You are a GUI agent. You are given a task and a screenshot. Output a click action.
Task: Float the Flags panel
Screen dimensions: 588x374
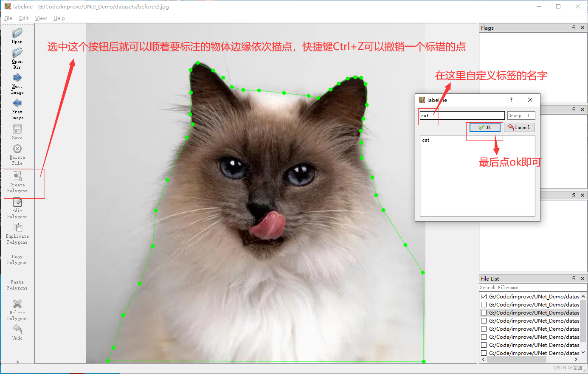click(574, 28)
